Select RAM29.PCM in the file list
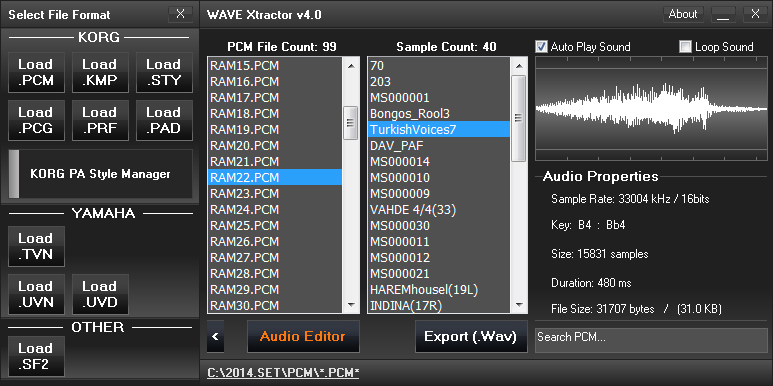Screen dimensions: 773x386 [275, 290]
